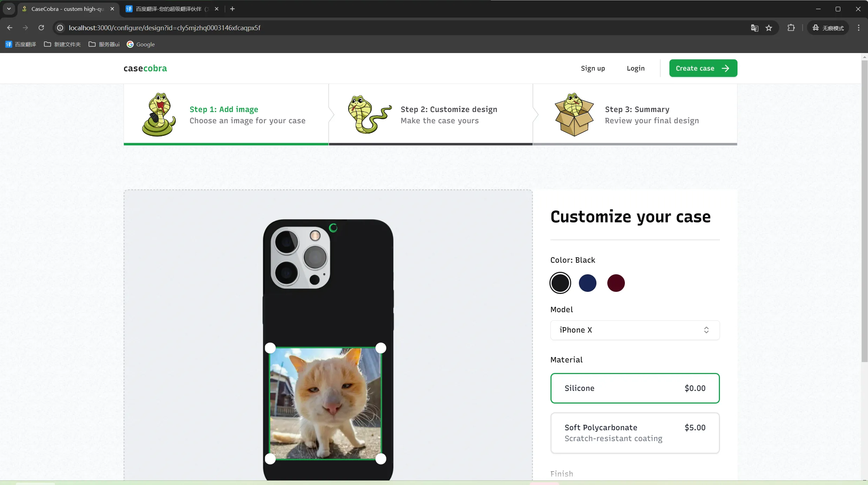Click the Step 2: Customize design heading
868x485 pixels.
449,109
